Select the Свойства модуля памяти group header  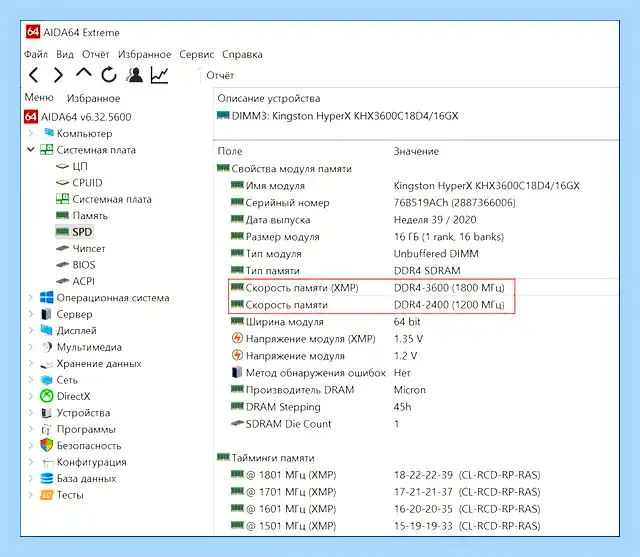pyautogui.click(x=284, y=169)
